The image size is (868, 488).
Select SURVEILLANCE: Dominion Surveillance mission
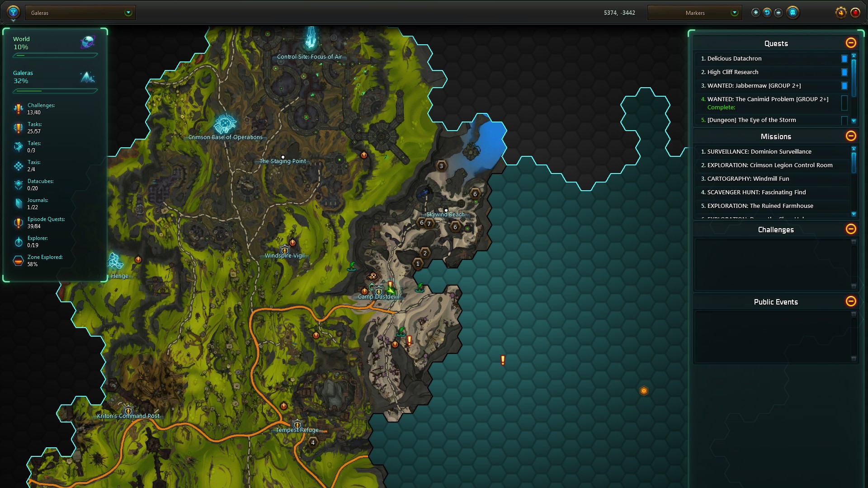[759, 152]
